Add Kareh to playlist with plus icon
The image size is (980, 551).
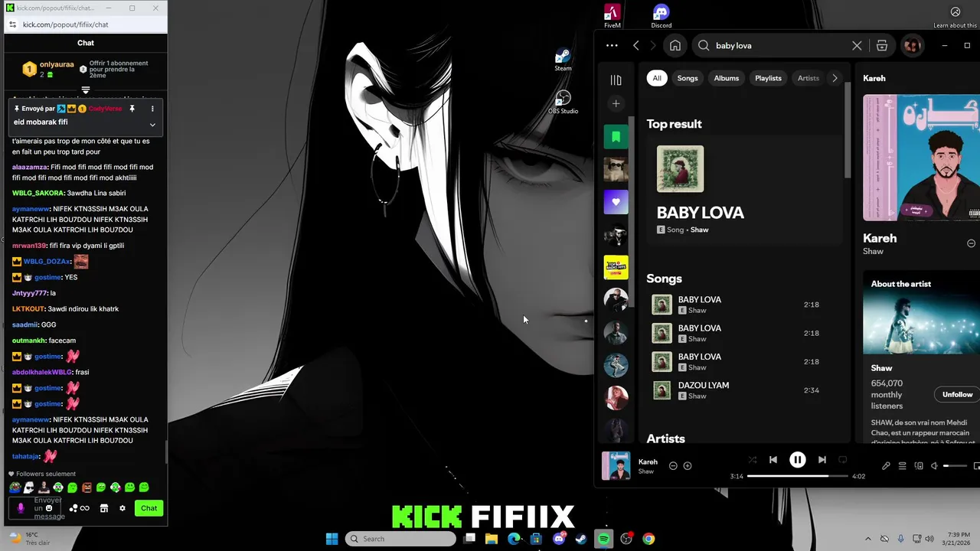(x=688, y=465)
